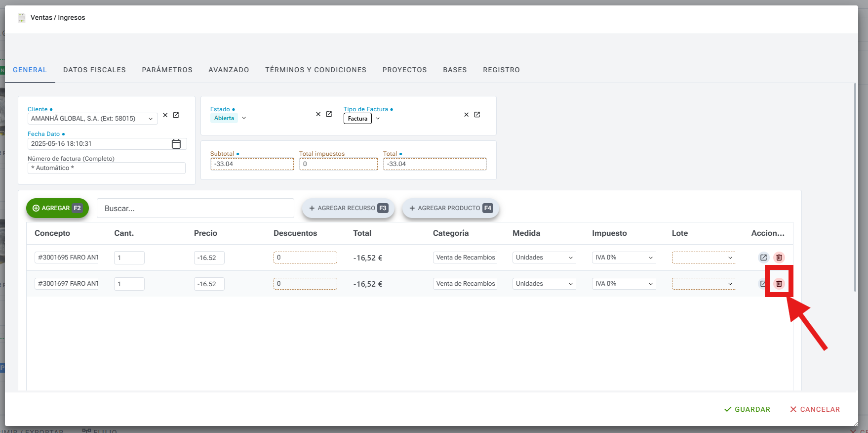
Task: Open Cliente record in external view
Action: click(176, 115)
